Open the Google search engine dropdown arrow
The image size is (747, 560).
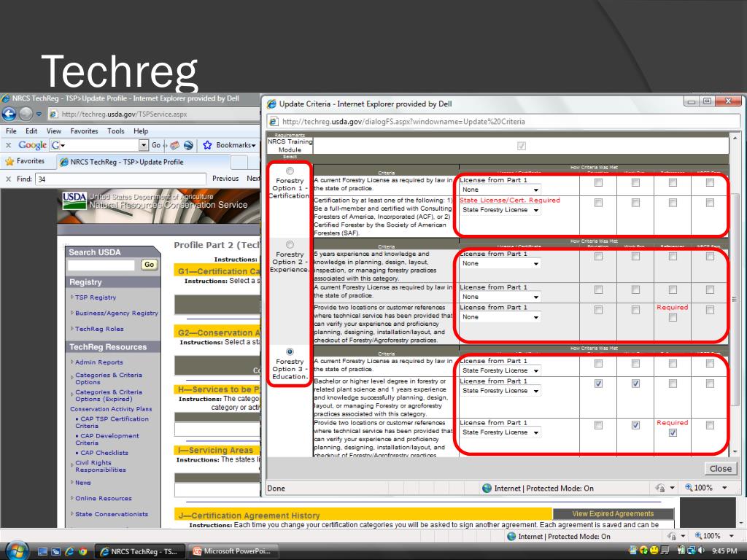pyautogui.click(x=62, y=144)
